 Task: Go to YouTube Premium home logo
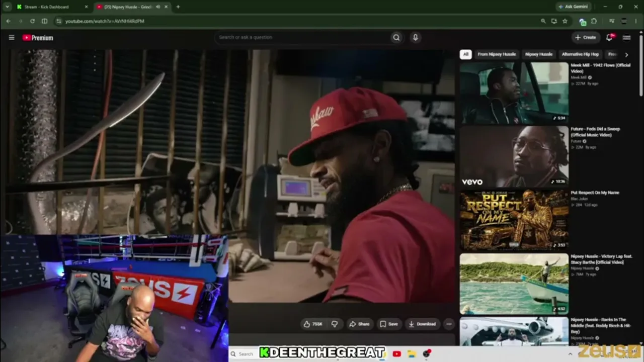tap(38, 38)
